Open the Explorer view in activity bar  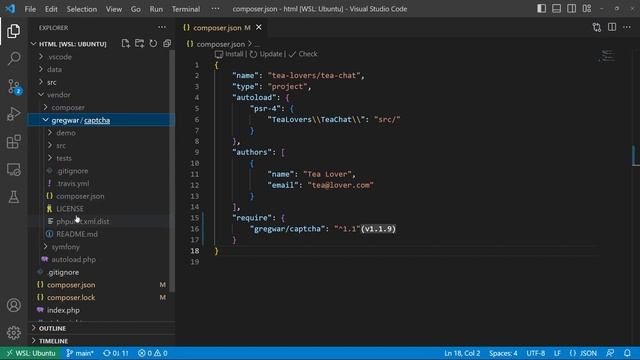pyautogui.click(x=13, y=31)
